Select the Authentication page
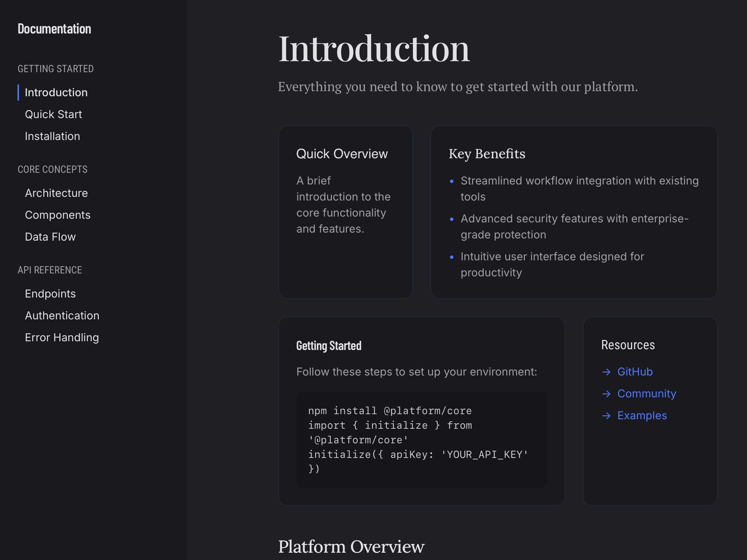Image resolution: width=747 pixels, height=560 pixels. 62,315
